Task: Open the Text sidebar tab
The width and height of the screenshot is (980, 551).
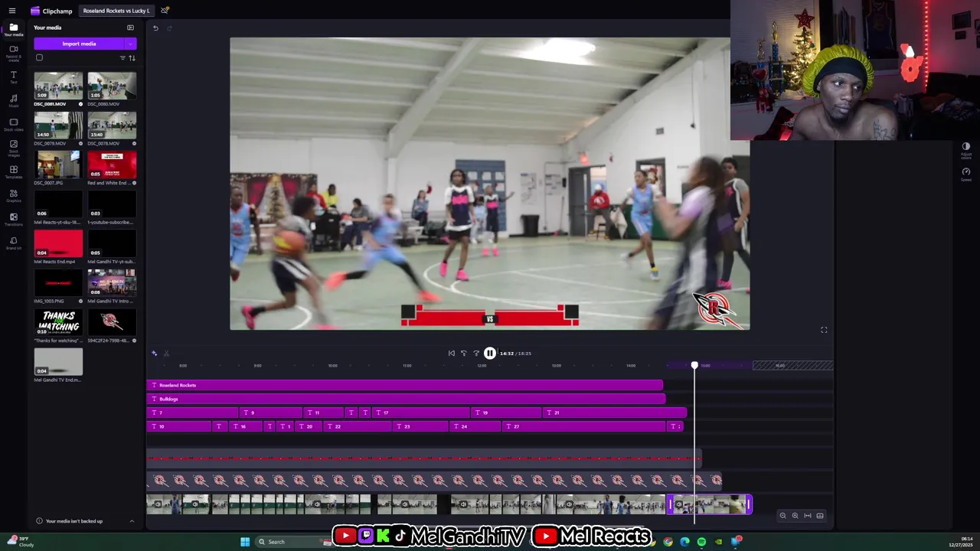Action: coord(13,77)
